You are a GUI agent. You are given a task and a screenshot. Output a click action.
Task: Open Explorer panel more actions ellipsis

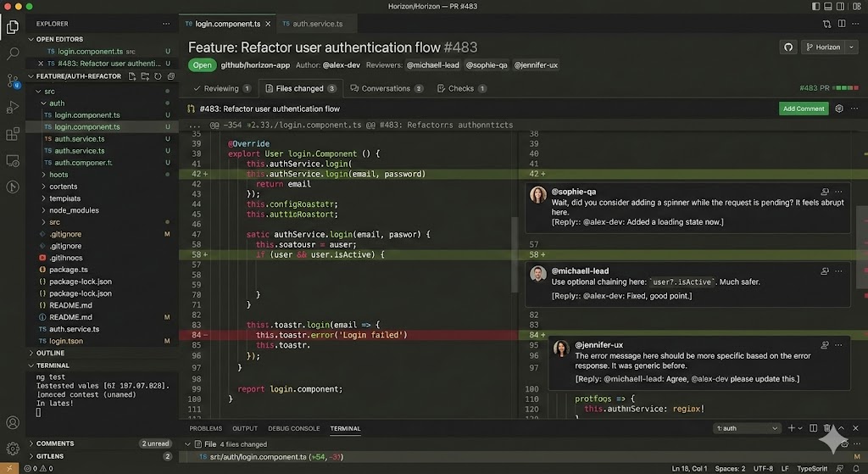point(166,24)
